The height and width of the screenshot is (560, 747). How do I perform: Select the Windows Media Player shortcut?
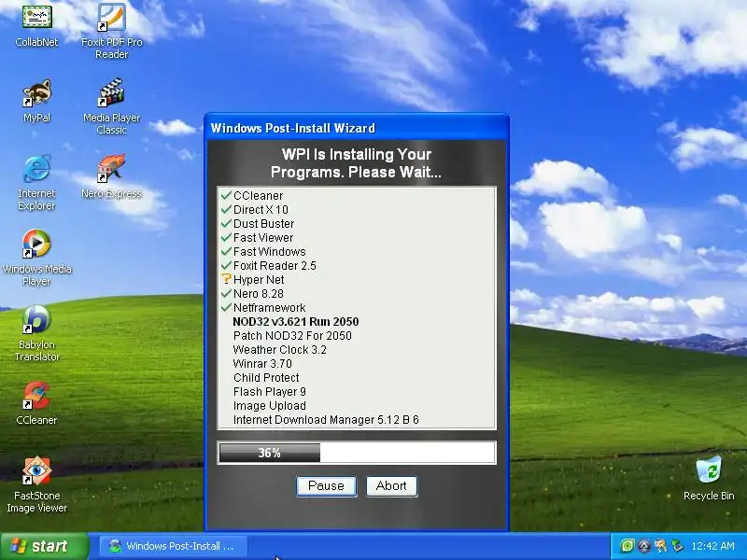point(36,258)
